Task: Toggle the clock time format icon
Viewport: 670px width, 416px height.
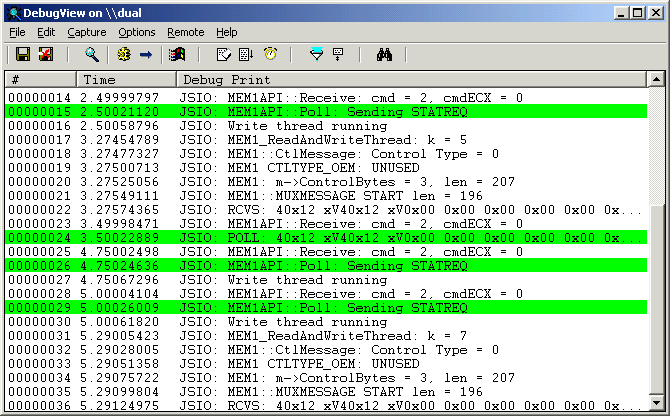Action: [x=270, y=54]
